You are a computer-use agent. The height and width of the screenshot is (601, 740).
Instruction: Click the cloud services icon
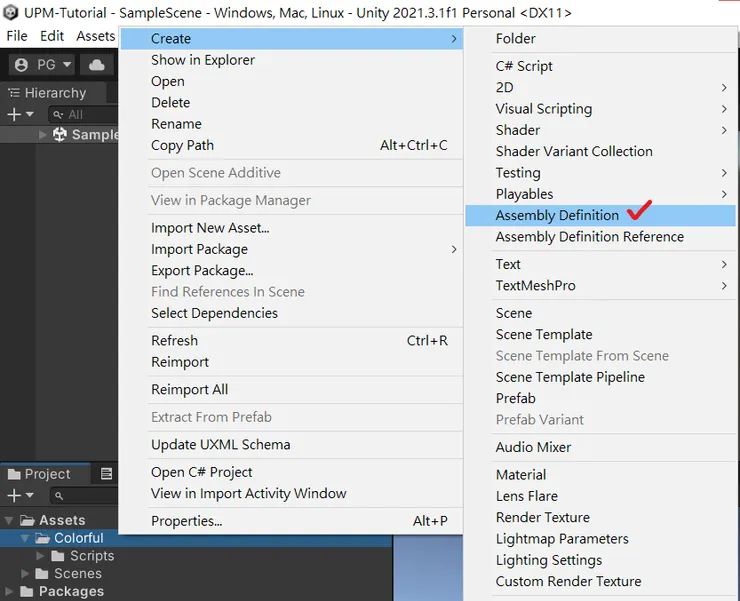[x=97, y=65]
